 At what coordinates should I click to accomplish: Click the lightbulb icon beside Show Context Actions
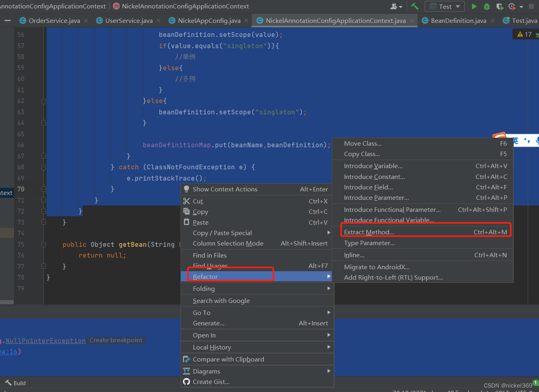coord(186,189)
